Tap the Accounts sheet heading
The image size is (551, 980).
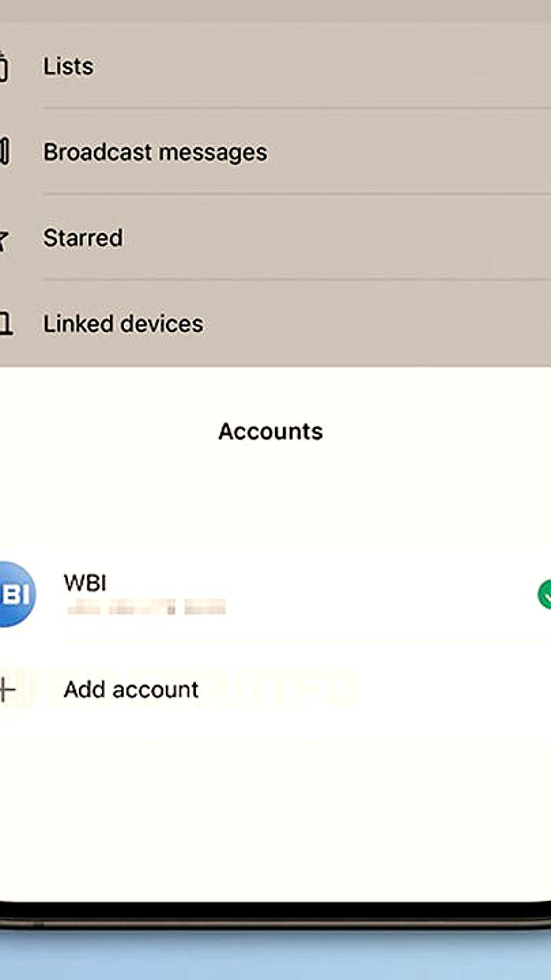pos(270,431)
